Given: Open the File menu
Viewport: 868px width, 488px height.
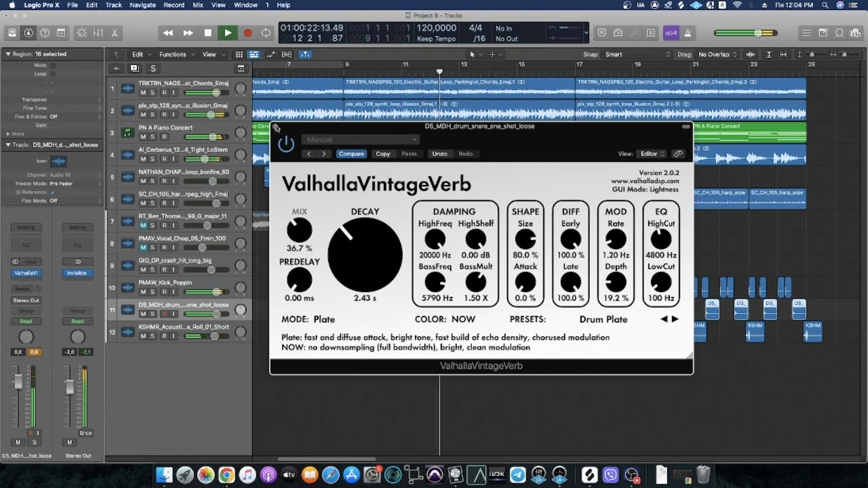Looking at the screenshot, I should click(72, 5).
